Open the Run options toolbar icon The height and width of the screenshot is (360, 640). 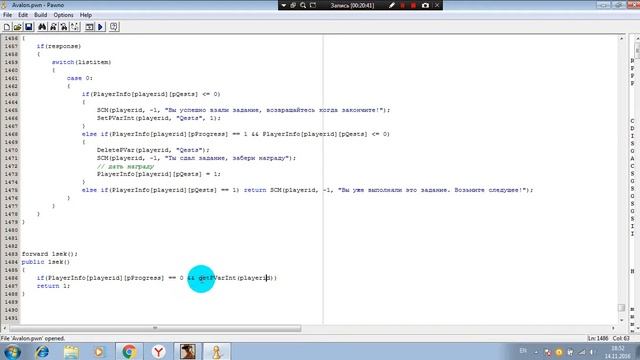(x=114, y=27)
